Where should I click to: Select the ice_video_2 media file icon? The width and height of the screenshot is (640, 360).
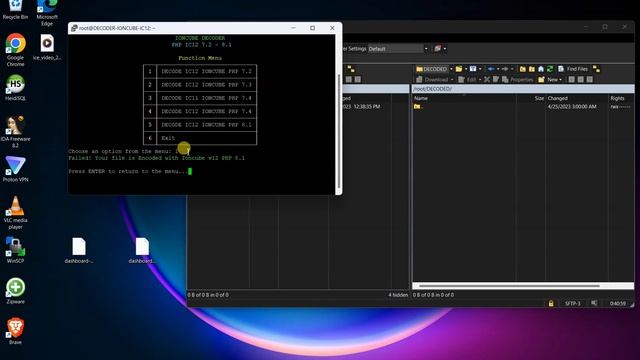(x=47, y=47)
